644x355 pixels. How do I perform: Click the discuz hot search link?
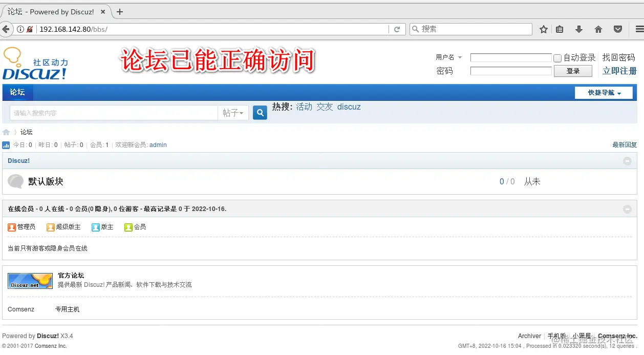349,107
